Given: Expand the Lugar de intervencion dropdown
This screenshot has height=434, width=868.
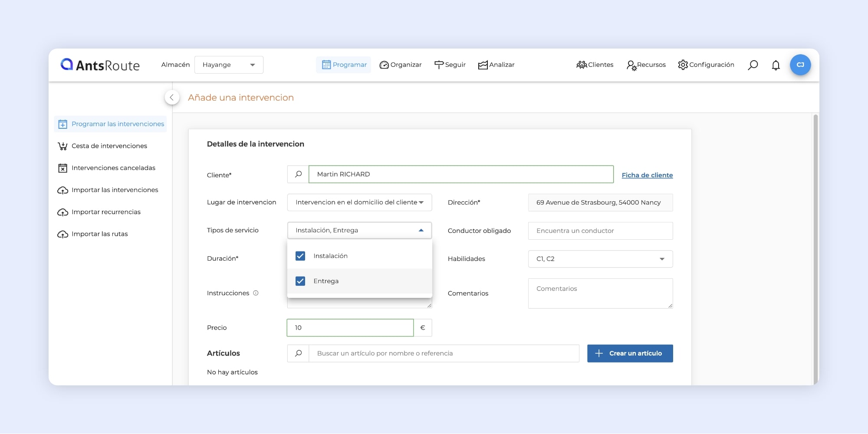Looking at the screenshot, I should tap(359, 202).
